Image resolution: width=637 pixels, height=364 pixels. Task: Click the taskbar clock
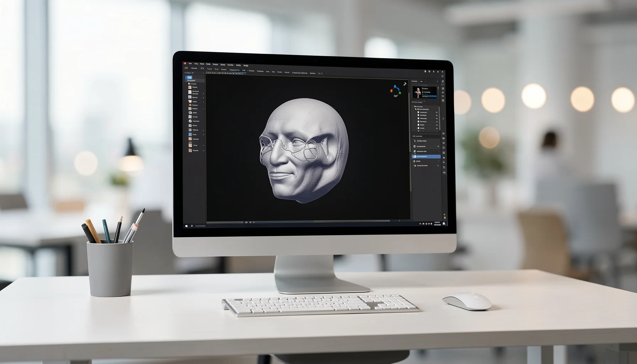[x=437, y=224]
